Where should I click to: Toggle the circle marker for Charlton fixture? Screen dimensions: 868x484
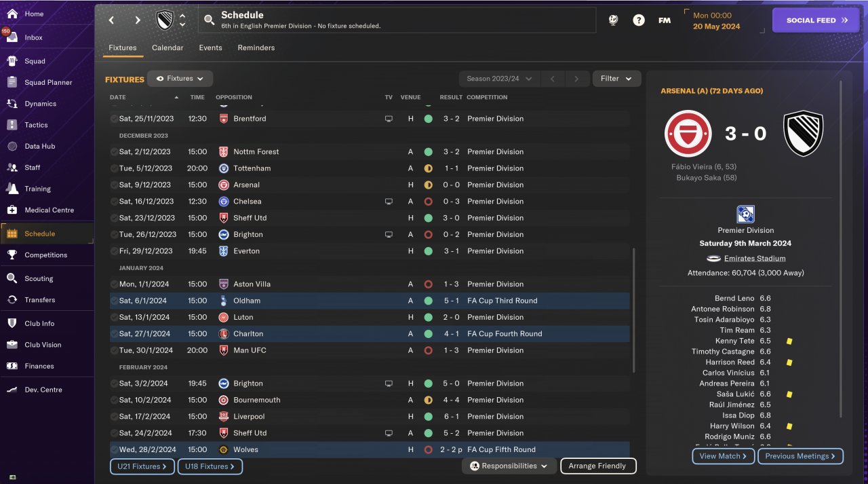(114, 334)
